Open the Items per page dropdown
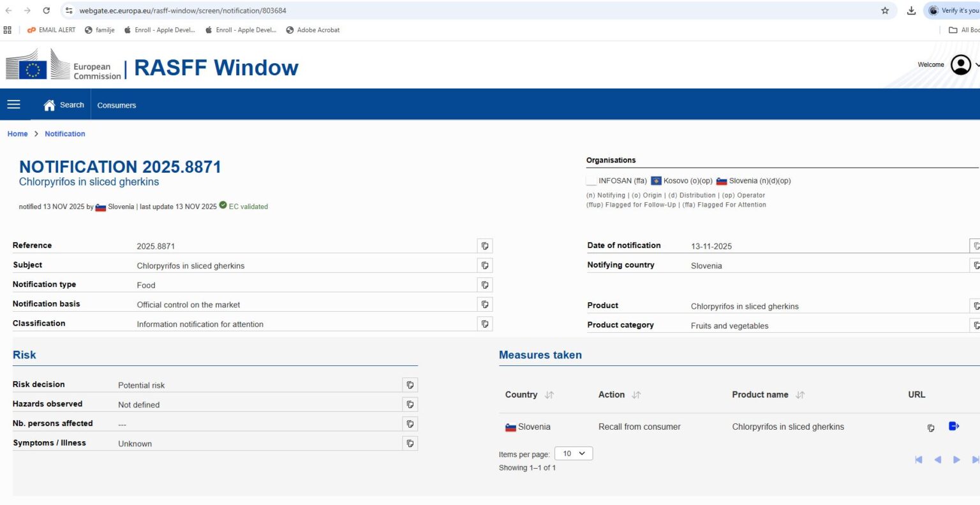The image size is (980, 505). click(574, 453)
